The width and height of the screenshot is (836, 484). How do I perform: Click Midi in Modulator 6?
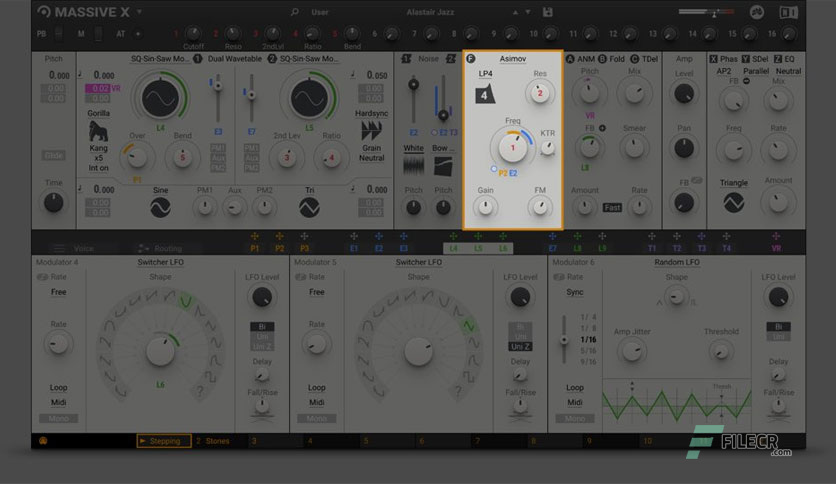coord(575,402)
